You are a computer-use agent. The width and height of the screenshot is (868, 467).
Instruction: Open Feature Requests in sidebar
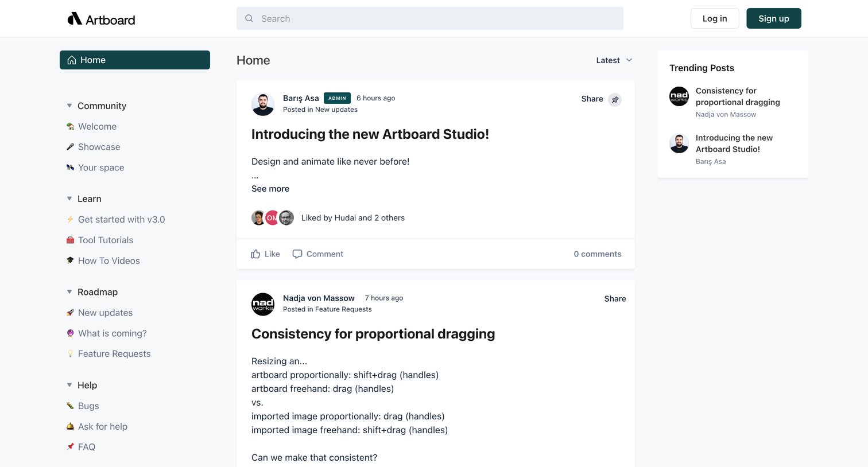click(114, 354)
